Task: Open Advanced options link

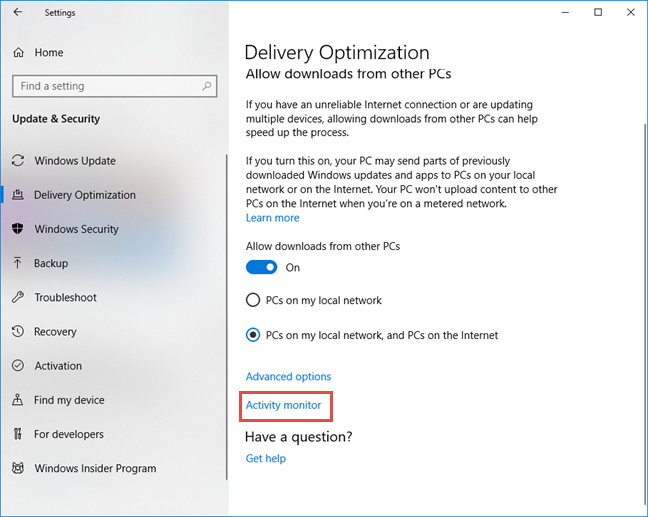Action: tap(288, 376)
